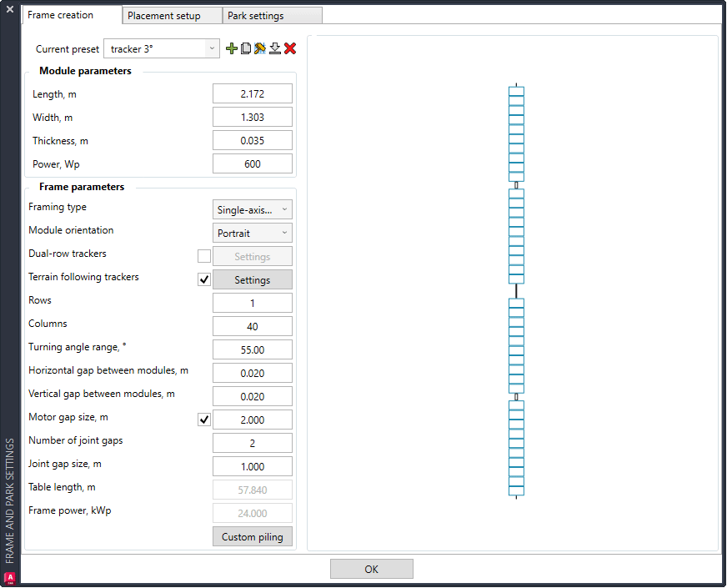Screen dimensions: 727x588
Task: Open the Framing type dropdown
Action: (253, 209)
